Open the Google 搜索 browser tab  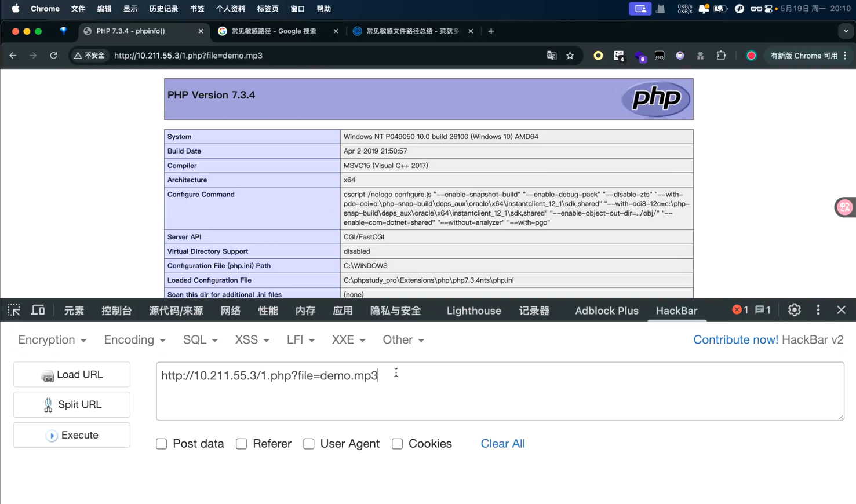pyautogui.click(x=274, y=31)
